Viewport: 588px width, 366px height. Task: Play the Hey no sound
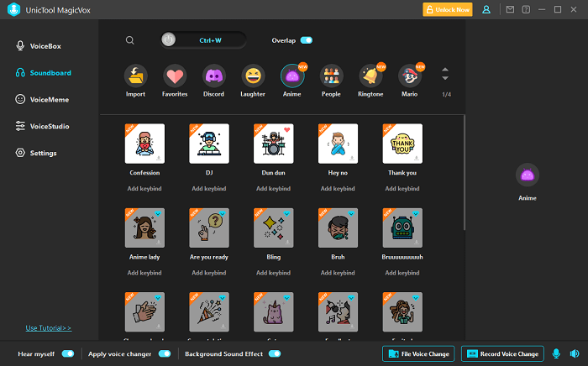point(338,144)
